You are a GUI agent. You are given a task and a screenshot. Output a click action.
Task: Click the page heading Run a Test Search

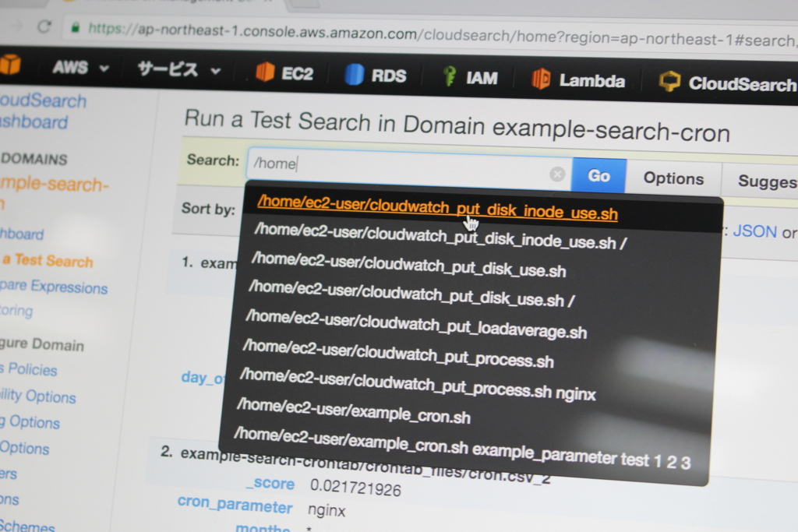point(457,125)
